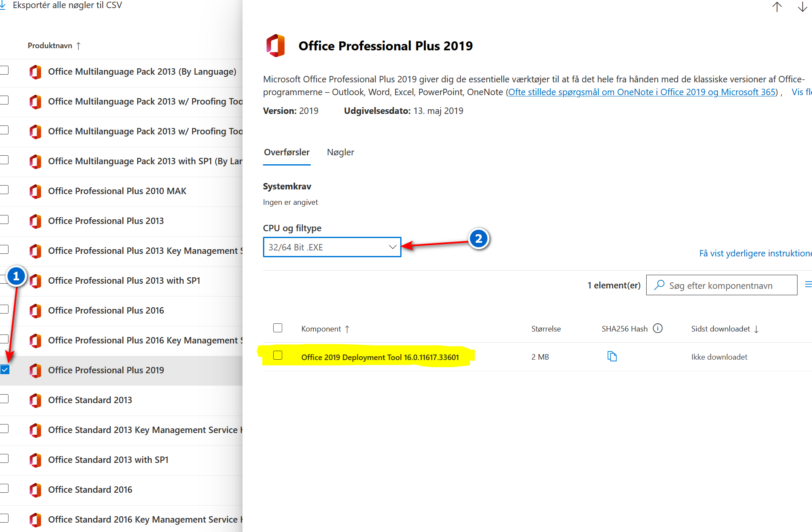Screen dimensions: 812x532
Task: Go to the previous product with the up arrow
Action: pyautogui.click(x=777, y=7)
